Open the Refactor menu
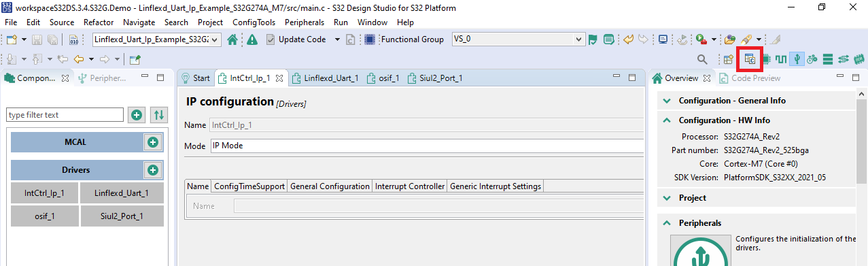The height and width of the screenshot is (266, 868). click(x=99, y=22)
